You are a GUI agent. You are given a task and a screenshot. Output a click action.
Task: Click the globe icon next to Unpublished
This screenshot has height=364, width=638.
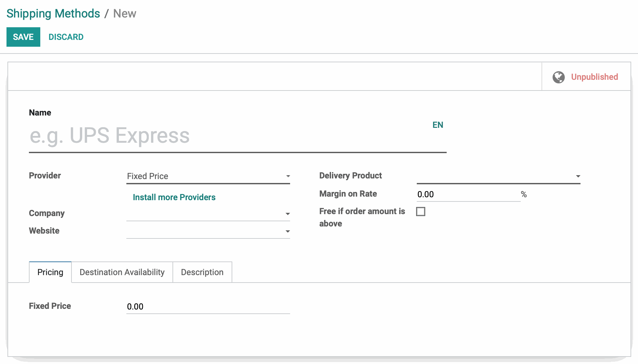pyautogui.click(x=559, y=77)
